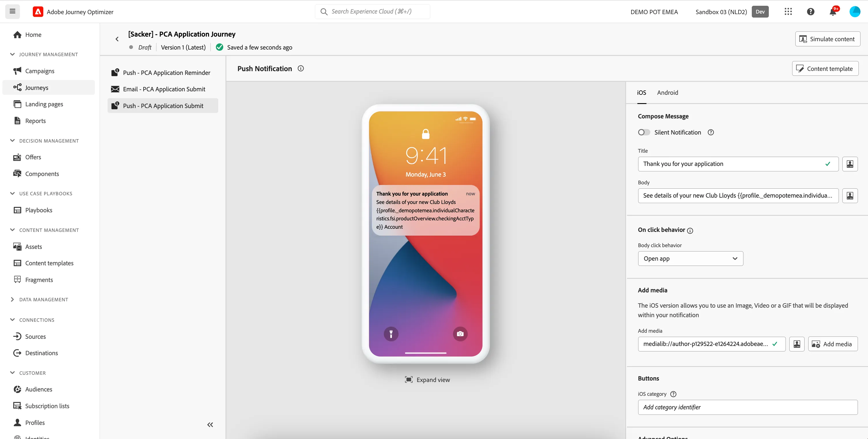Image resolution: width=868 pixels, height=439 pixels.
Task: Select the iOS tab
Action: 641,92
